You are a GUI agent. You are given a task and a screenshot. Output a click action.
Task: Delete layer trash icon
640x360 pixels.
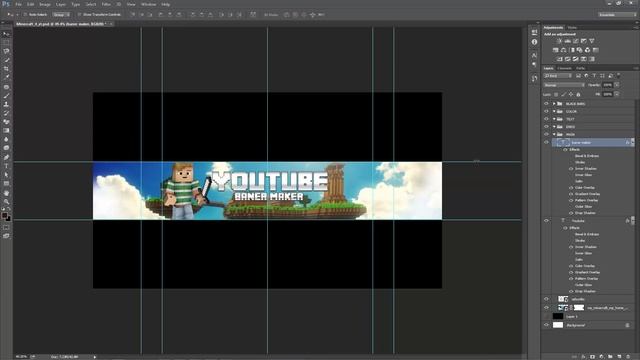pyautogui.click(x=628, y=357)
